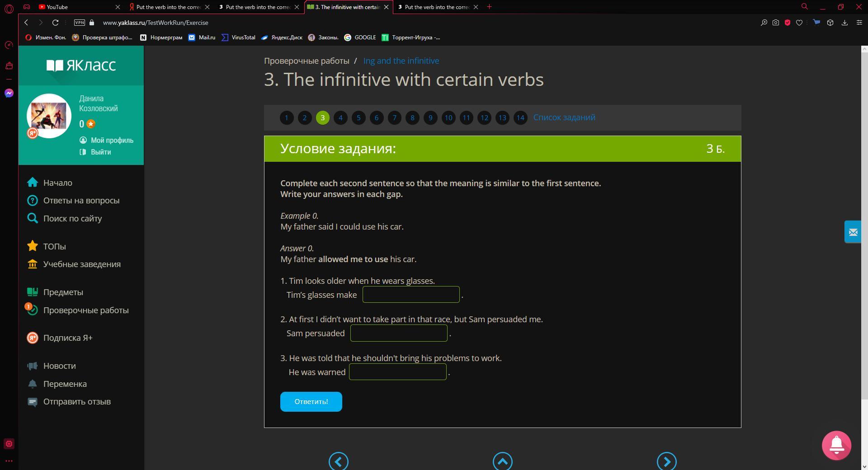Image resolution: width=868 pixels, height=470 pixels.
Task: Go to previous task with left arrow
Action: tap(339, 461)
